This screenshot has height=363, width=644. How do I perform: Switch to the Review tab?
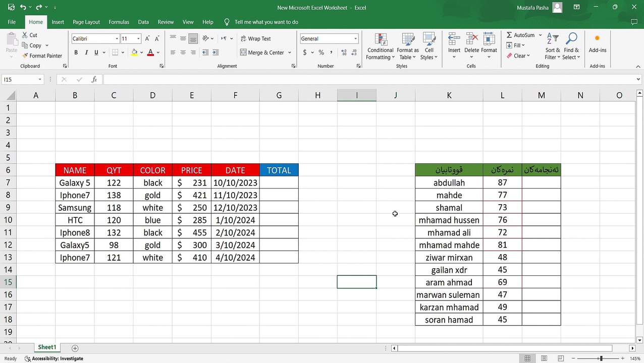[166, 22]
